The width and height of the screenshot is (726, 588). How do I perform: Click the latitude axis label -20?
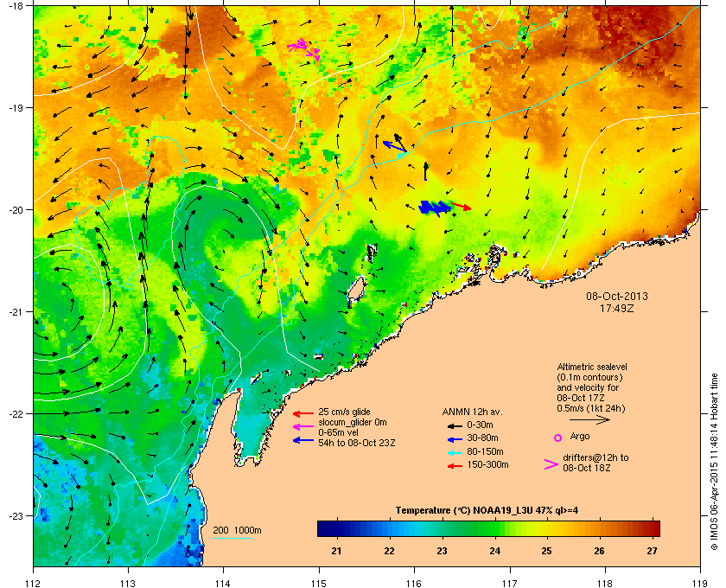(16, 209)
